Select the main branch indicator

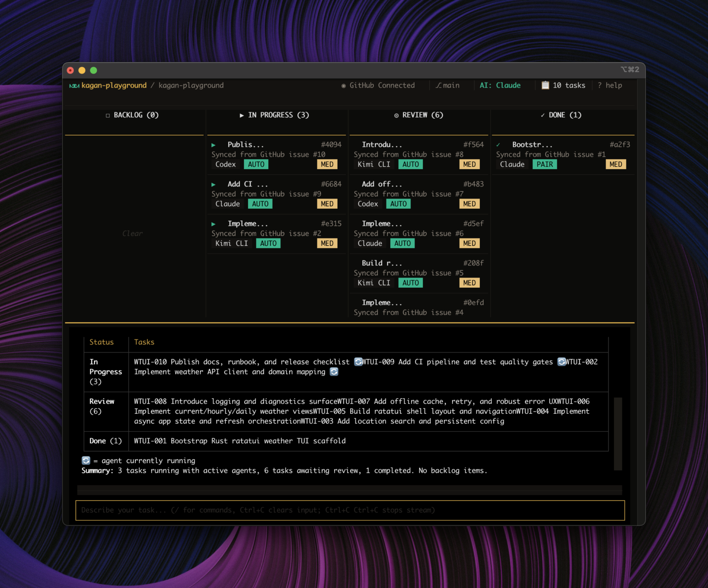tap(447, 85)
